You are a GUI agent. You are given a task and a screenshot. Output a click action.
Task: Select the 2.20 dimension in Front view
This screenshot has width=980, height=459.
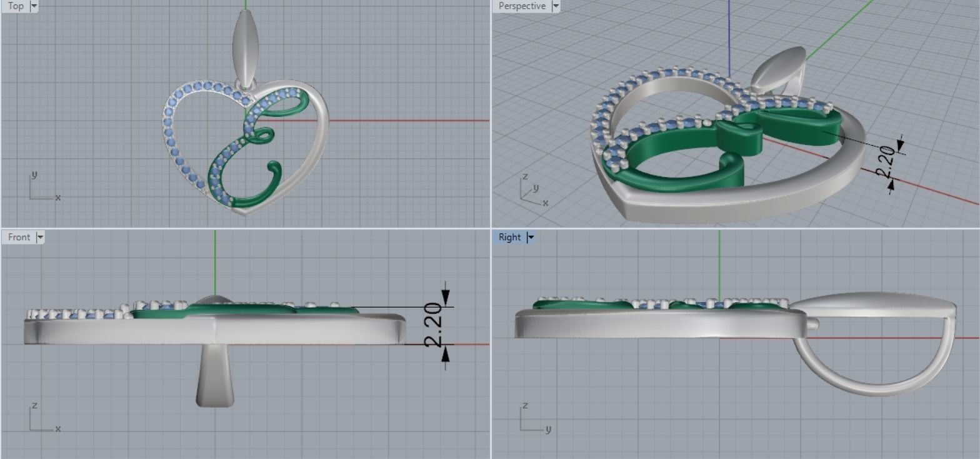coord(433,325)
